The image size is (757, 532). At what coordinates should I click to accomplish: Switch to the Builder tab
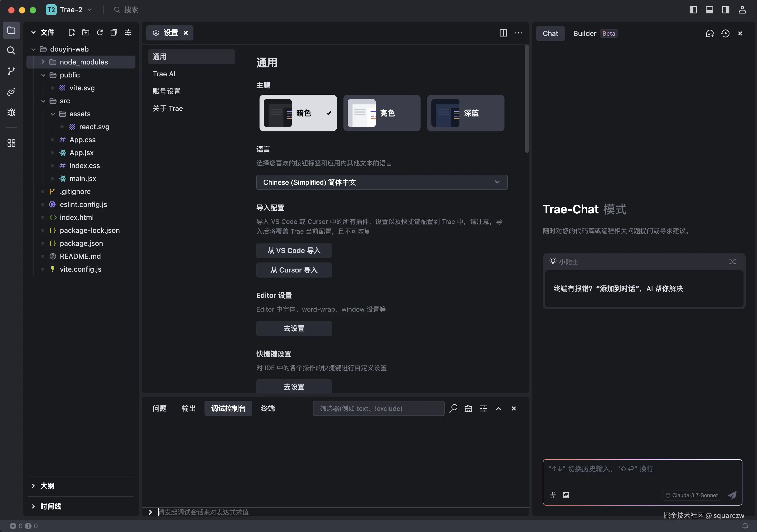pyautogui.click(x=585, y=33)
